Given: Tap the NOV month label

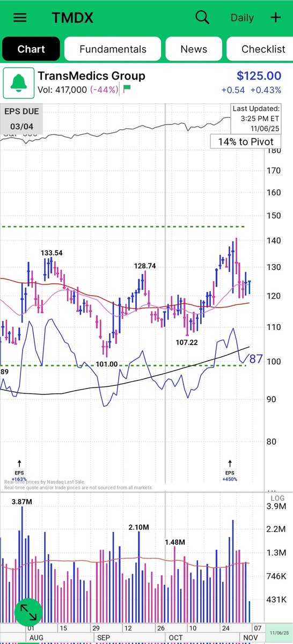Looking at the screenshot, I should click(x=251, y=638).
